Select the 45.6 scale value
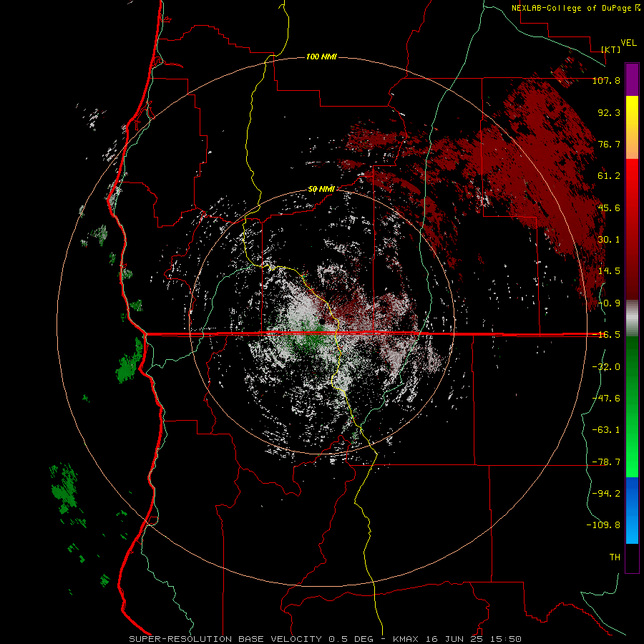This screenshot has width=644, height=644. [609, 208]
